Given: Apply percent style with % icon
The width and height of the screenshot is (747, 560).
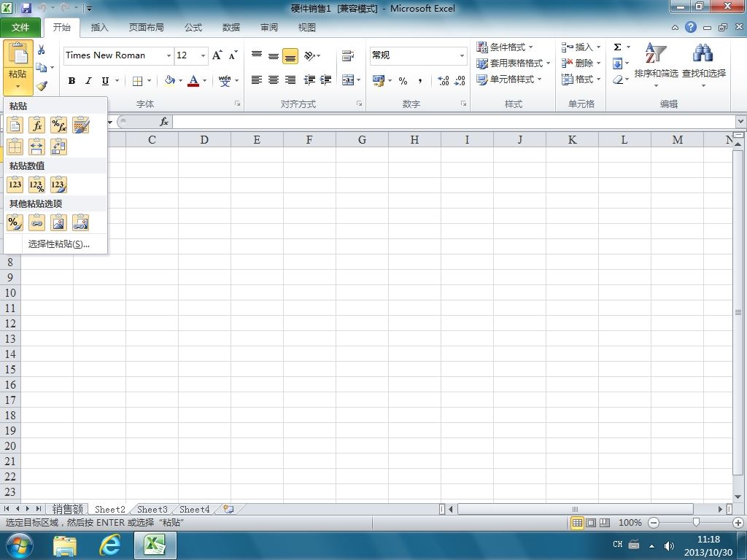Looking at the screenshot, I should point(403,80).
